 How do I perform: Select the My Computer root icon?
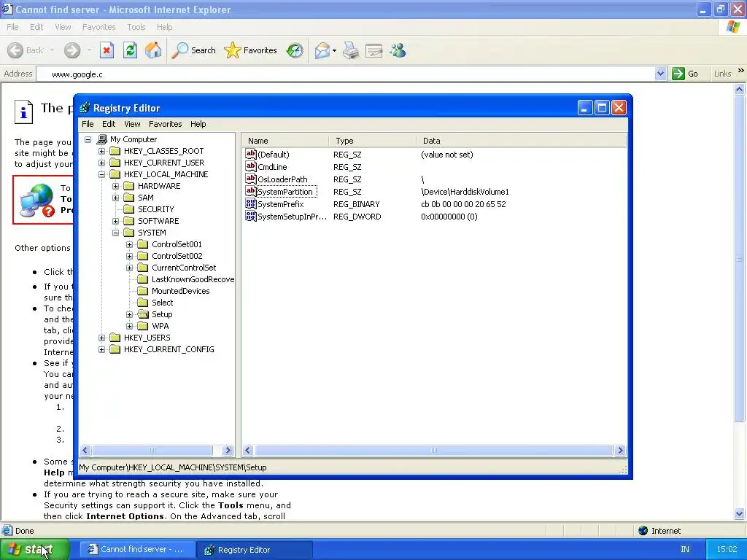click(101, 139)
